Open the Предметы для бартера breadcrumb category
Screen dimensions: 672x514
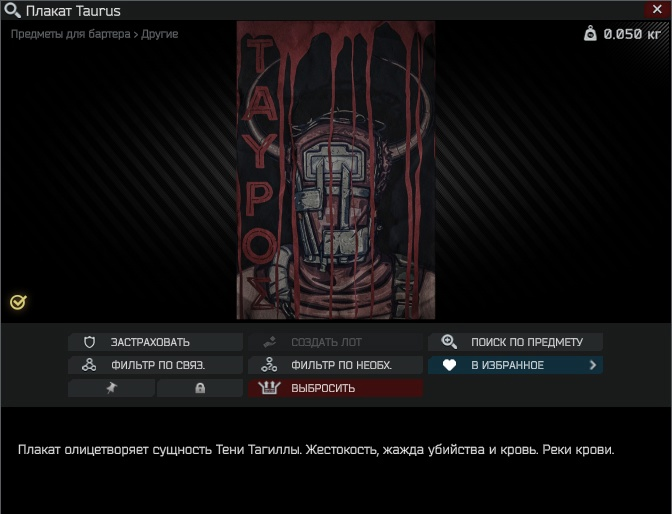(70, 34)
